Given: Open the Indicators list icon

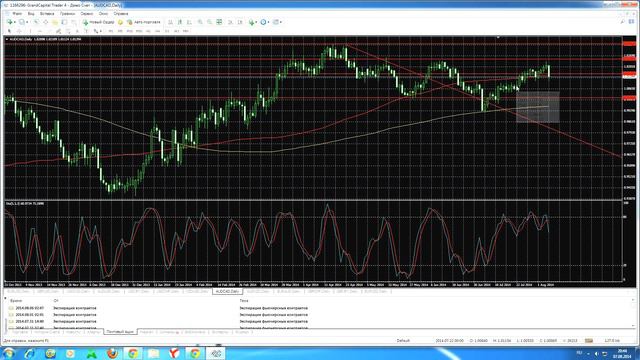Looking at the screenshot, I should pos(251,22).
